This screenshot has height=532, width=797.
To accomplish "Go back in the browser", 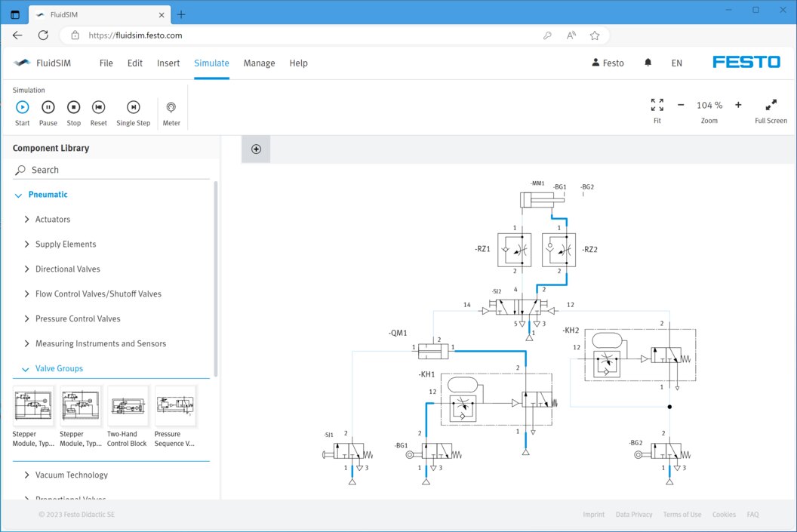I will (x=17, y=35).
